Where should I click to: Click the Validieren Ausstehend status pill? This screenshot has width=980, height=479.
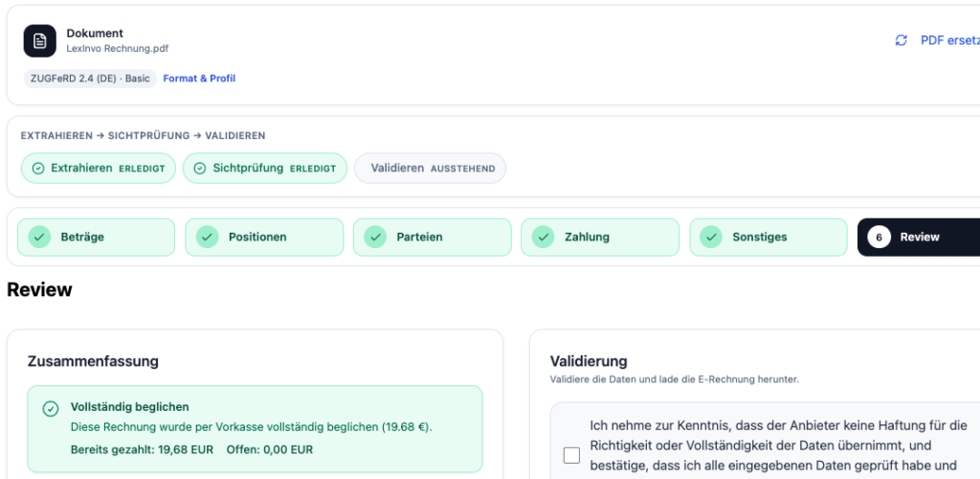[430, 169]
